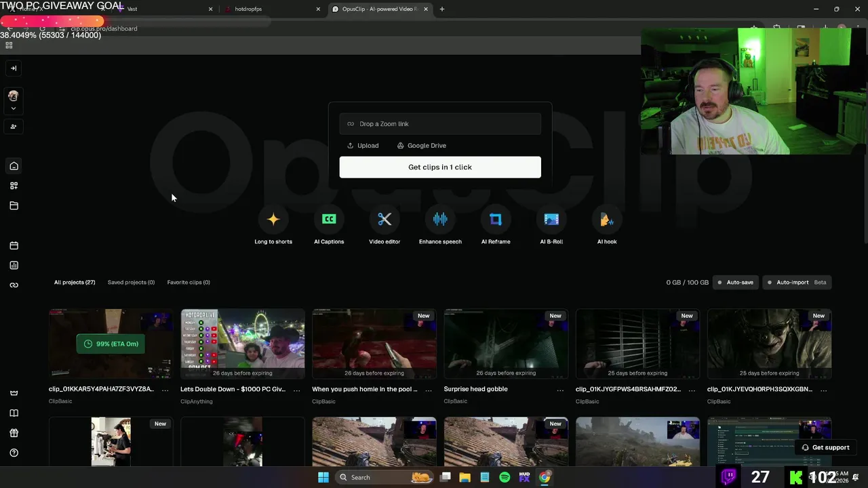Expand the workspace chevron below the avatar
This screenshot has width=868, height=488.
point(14,108)
